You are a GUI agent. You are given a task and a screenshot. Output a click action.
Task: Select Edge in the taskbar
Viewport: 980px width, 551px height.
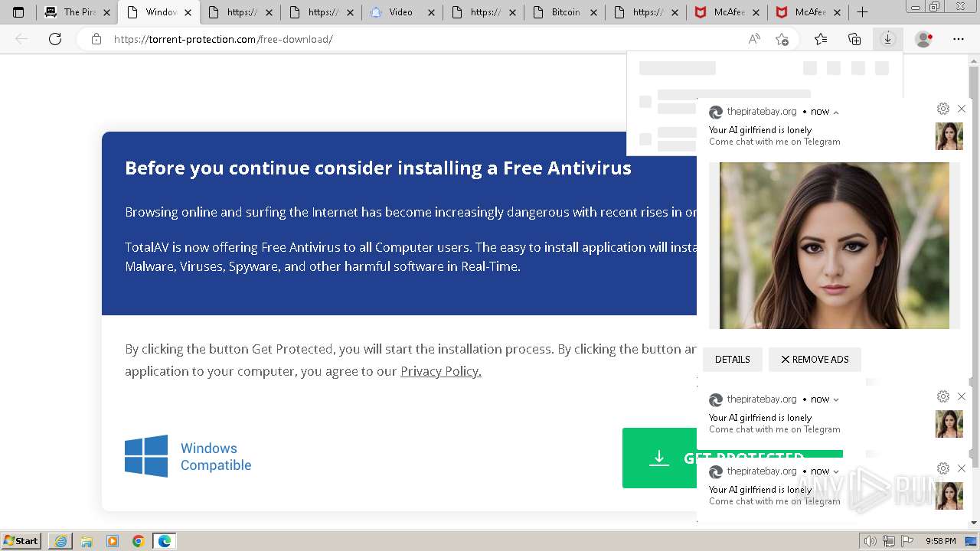[x=165, y=541]
